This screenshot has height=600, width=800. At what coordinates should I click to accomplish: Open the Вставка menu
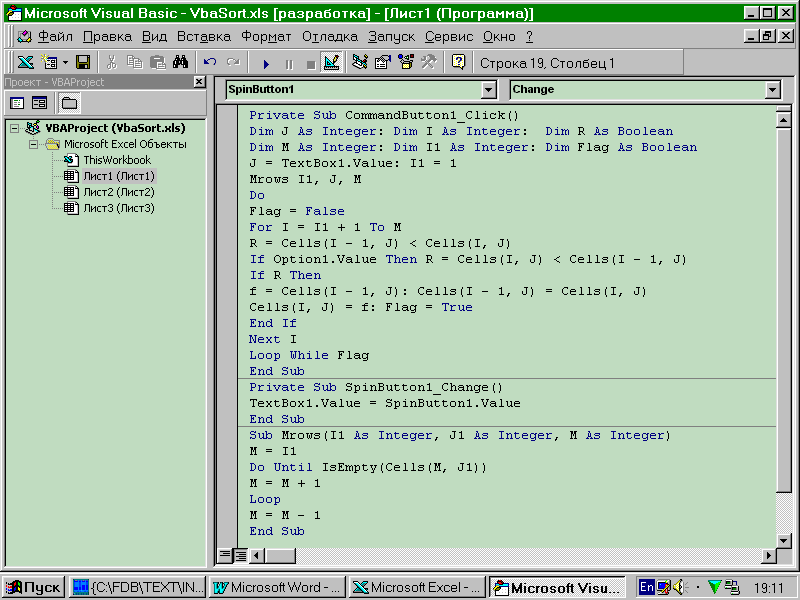(204, 37)
